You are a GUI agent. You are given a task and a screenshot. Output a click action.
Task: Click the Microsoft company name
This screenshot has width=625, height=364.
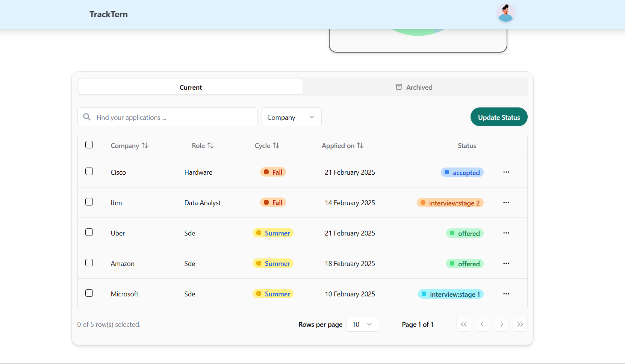[x=124, y=294]
